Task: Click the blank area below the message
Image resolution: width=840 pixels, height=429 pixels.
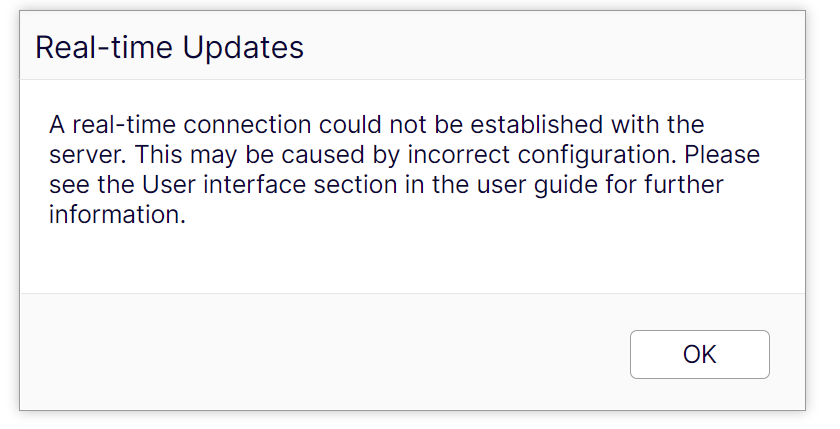Action: (400, 260)
